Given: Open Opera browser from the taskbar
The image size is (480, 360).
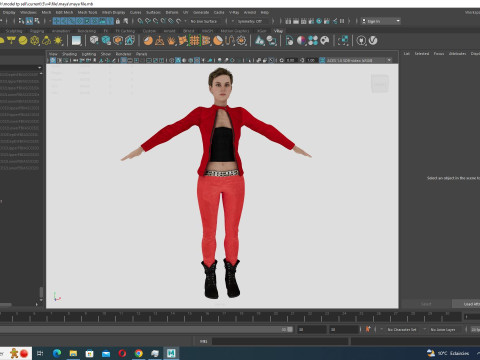Looking at the screenshot, I should pyautogui.click(x=122, y=353).
